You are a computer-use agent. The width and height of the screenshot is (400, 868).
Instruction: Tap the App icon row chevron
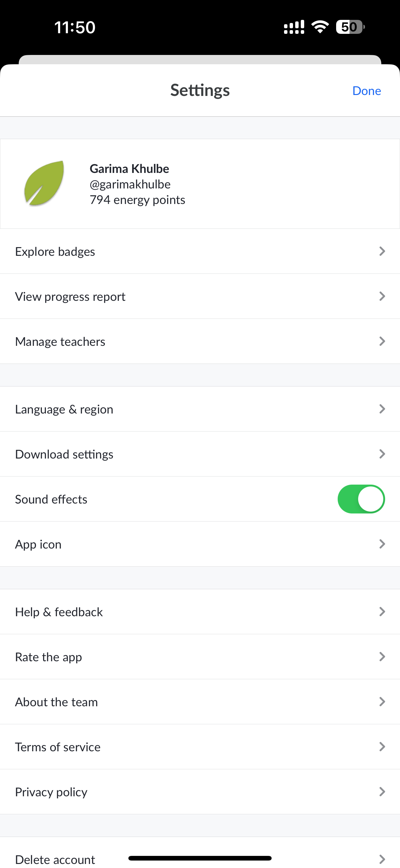382,544
